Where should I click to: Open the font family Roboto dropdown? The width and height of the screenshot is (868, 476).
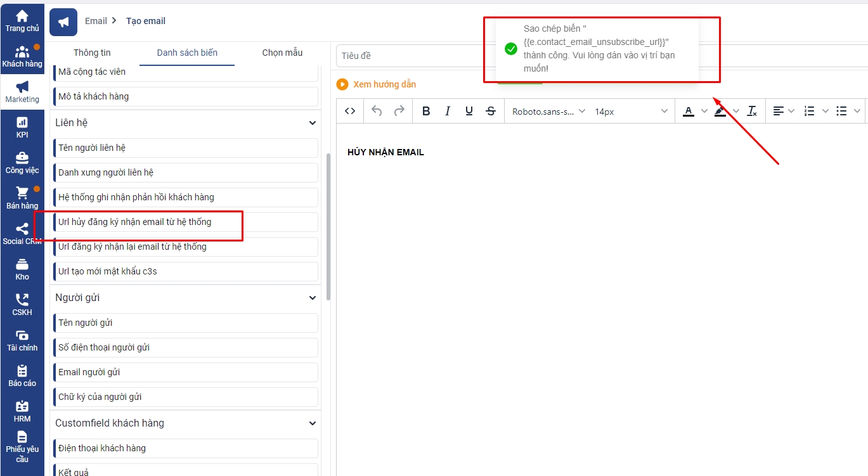point(549,111)
